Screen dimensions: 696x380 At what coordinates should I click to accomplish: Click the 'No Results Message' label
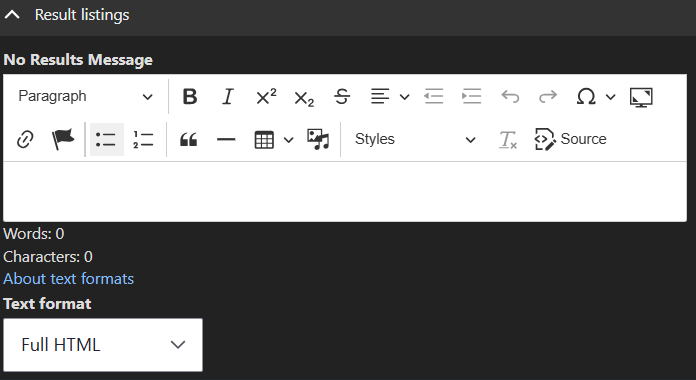[x=78, y=60]
